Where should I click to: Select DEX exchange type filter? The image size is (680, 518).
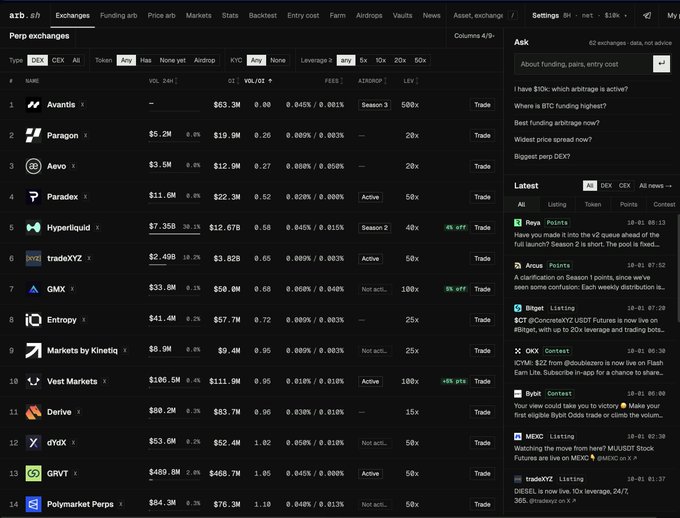pyautogui.click(x=38, y=60)
